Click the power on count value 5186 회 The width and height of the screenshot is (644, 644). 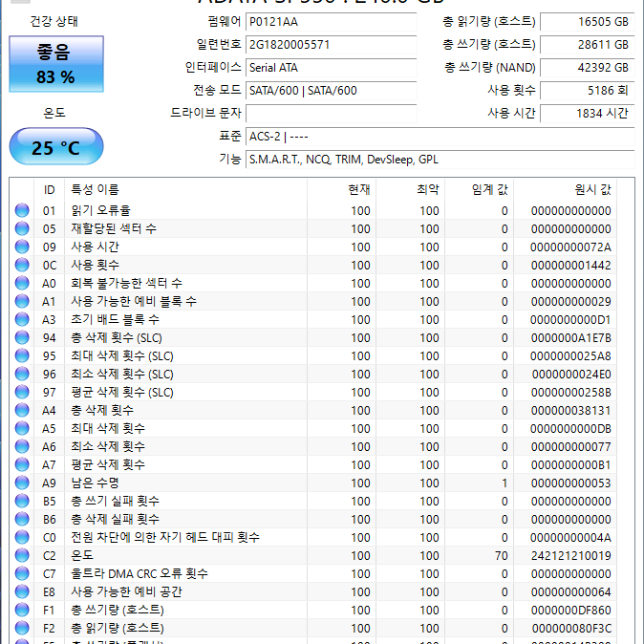(588, 91)
